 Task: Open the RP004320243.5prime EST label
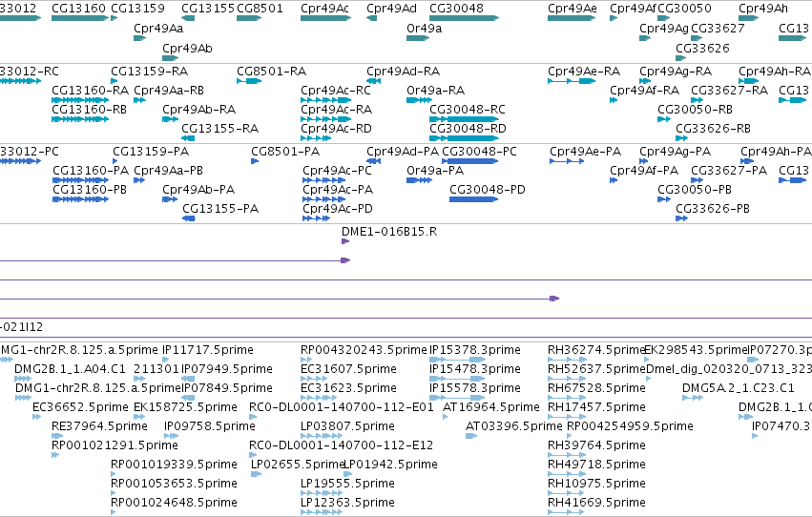tap(364, 350)
